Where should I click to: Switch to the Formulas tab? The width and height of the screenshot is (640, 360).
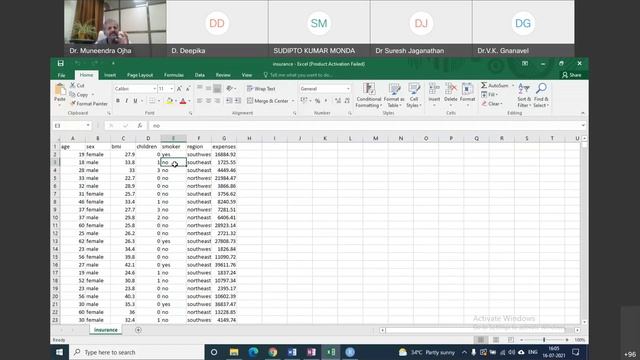point(174,75)
